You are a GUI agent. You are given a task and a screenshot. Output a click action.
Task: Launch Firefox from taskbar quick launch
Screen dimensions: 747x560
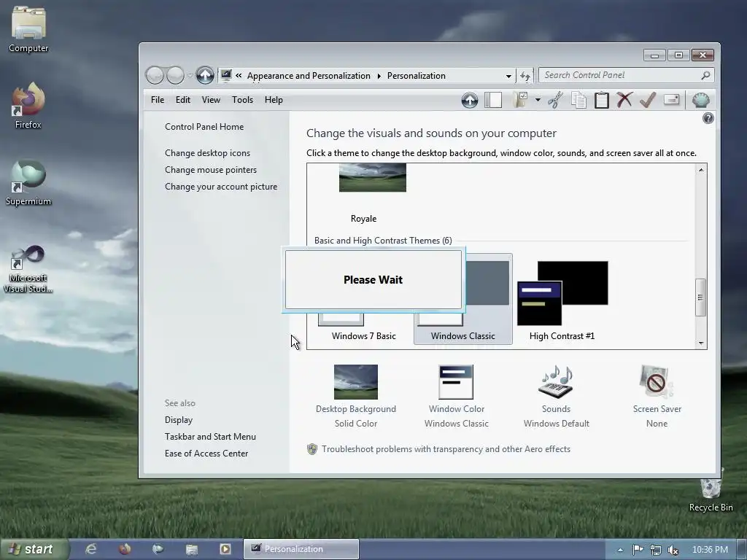click(125, 549)
